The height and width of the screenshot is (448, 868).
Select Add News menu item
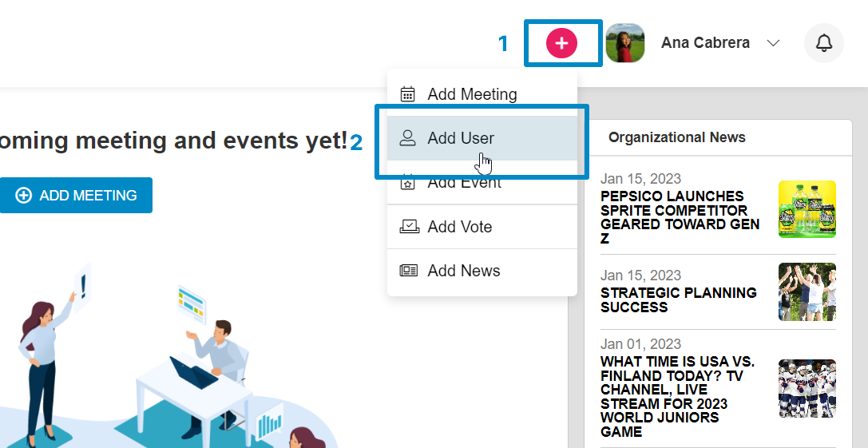464,271
